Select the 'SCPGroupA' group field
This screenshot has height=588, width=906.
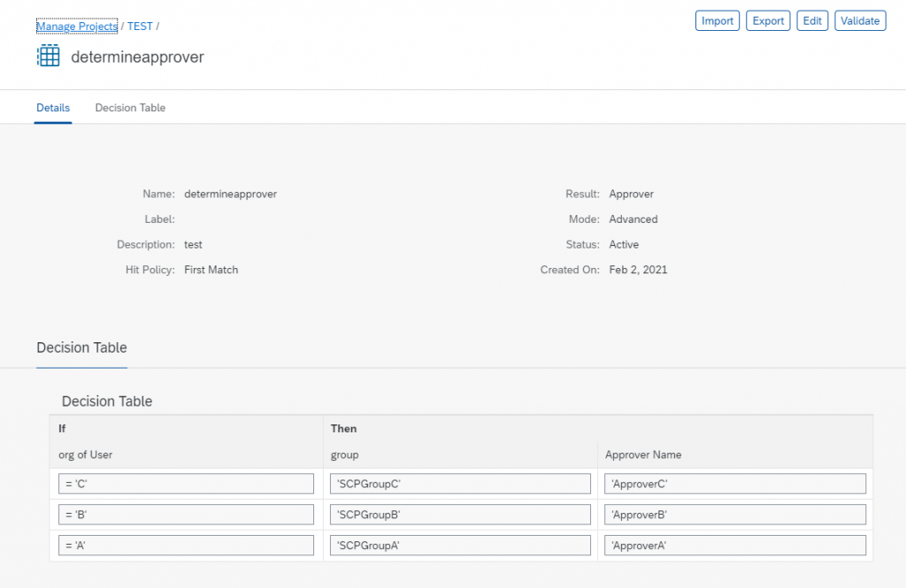(x=460, y=546)
